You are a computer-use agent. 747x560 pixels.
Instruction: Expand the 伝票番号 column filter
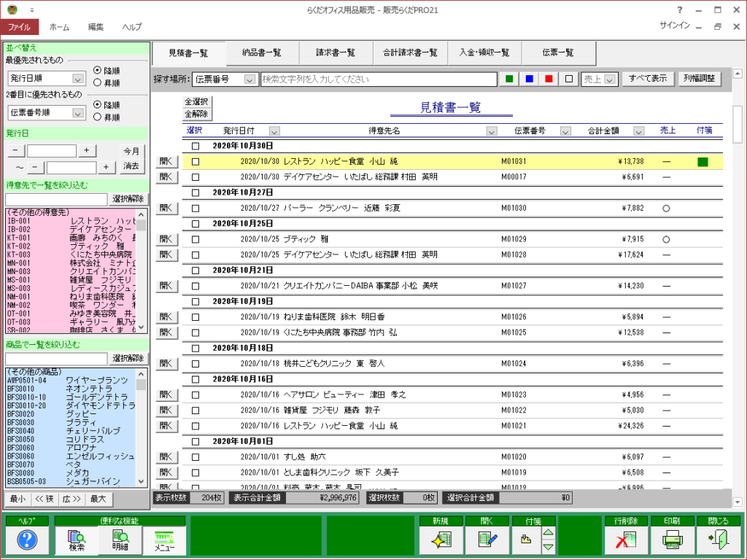pos(565,131)
